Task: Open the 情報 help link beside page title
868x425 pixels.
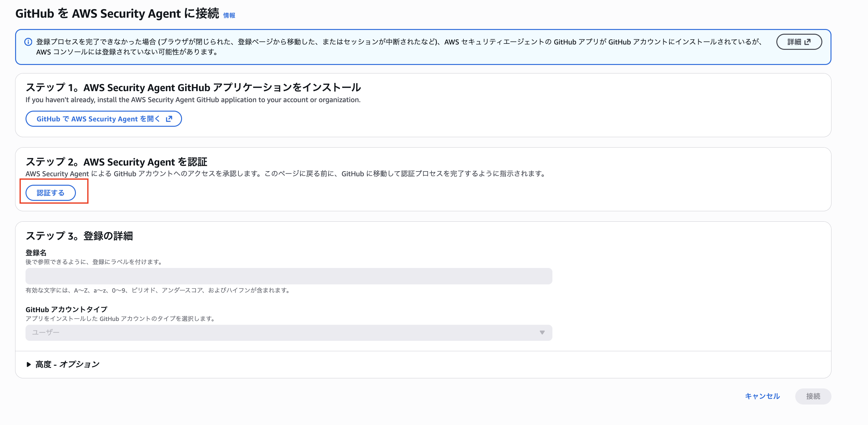Action: click(229, 15)
